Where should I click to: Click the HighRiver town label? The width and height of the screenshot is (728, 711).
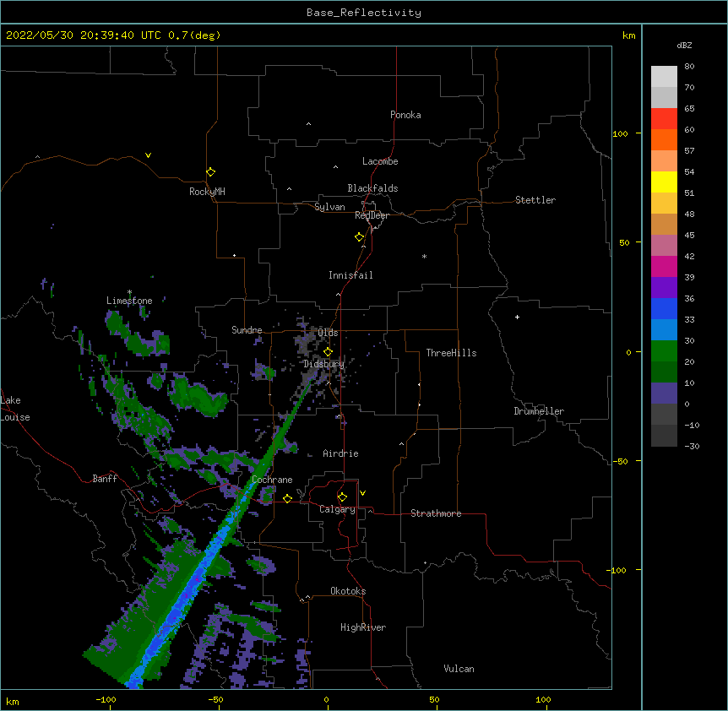363,627
